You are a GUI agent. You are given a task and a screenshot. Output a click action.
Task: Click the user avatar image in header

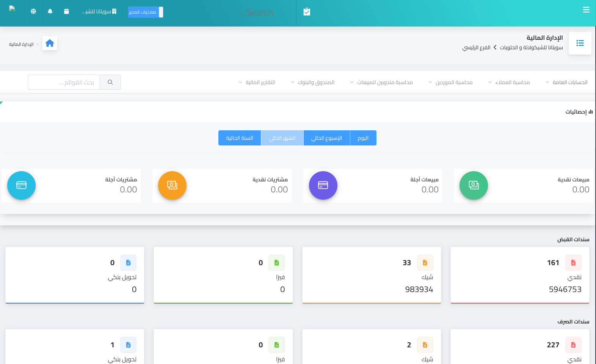(x=12, y=9)
